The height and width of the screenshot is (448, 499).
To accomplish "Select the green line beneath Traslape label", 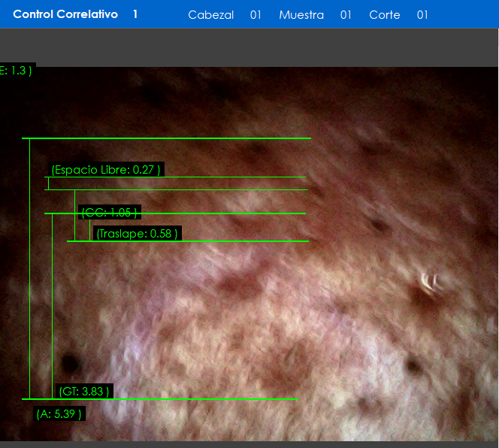I will pos(188,241).
